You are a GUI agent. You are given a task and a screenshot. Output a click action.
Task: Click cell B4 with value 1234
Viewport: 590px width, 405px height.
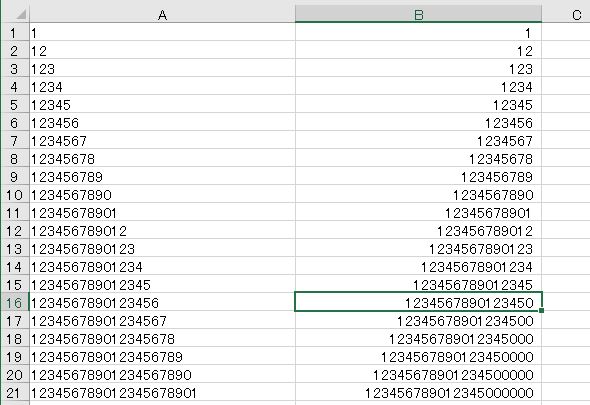[418, 87]
